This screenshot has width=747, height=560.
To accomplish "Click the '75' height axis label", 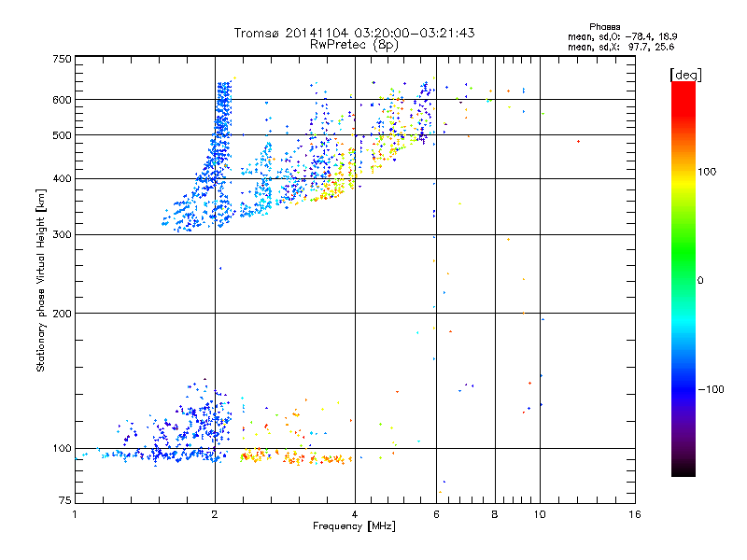I will (65, 500).
